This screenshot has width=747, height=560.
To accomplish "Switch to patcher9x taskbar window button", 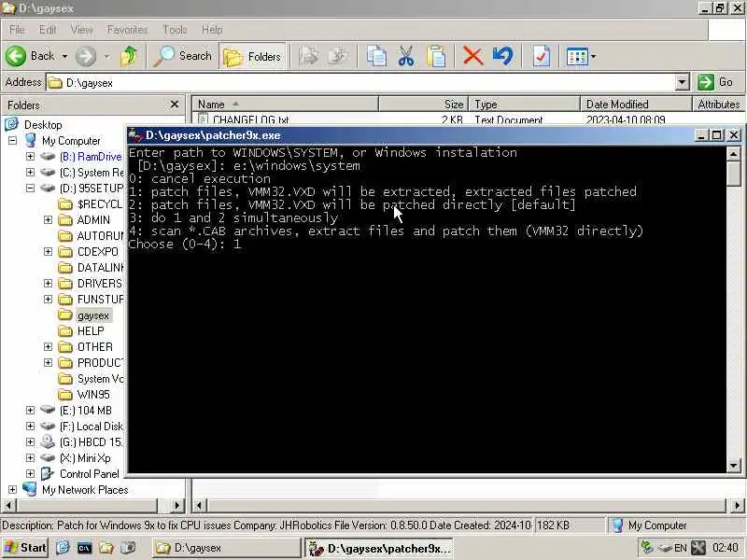I will point(379,548).
